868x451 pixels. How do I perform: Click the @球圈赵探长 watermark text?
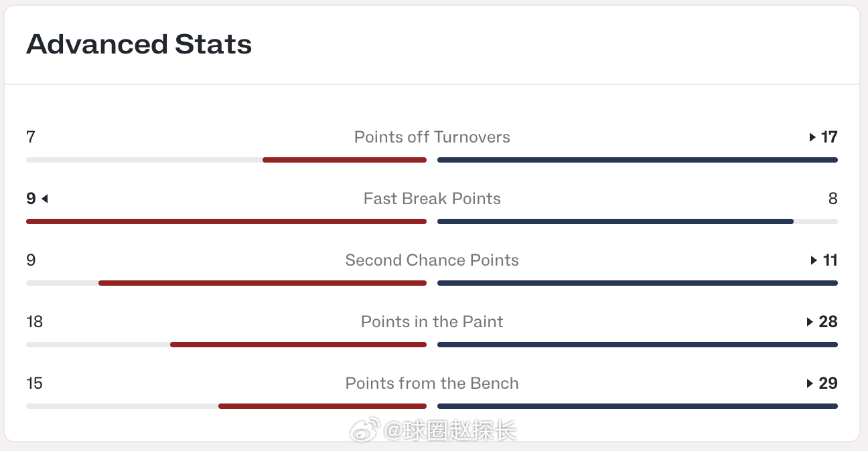tap(450, 431)
